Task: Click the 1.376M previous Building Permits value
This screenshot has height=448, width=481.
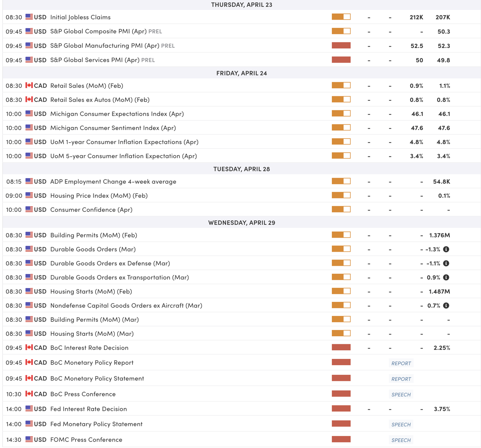Action: click(439, 236)
